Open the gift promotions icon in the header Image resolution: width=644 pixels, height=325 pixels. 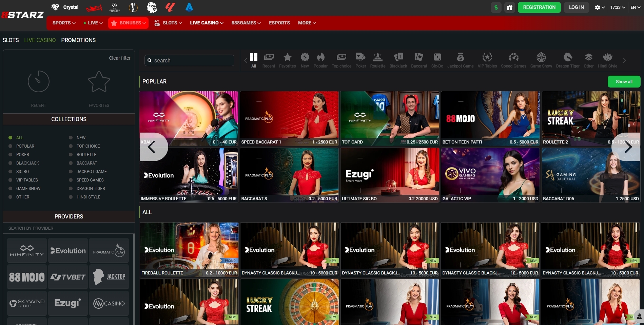510,7
